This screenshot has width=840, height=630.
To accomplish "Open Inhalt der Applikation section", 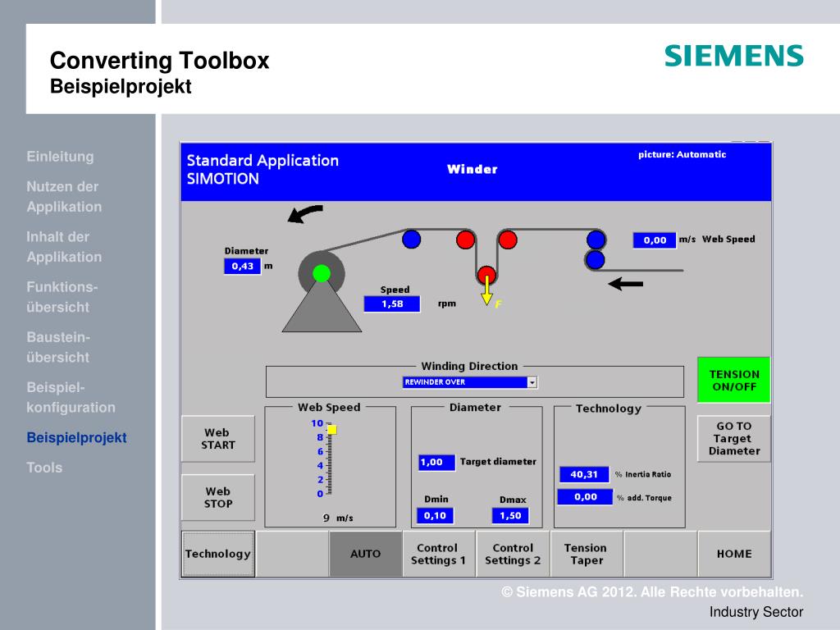I will coord(64,247).
